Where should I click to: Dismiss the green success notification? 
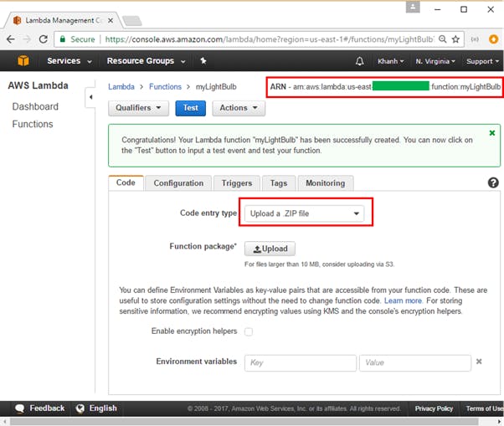tap(491, 133)
